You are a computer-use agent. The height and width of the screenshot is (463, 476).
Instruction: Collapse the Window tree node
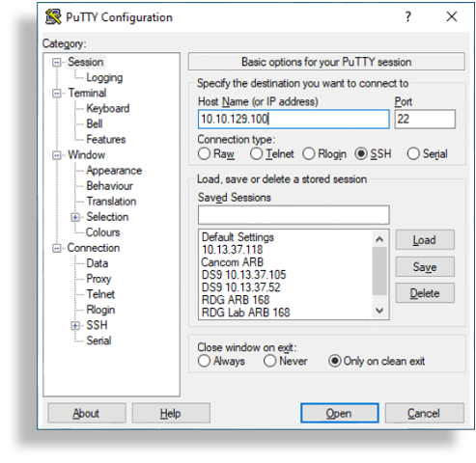[x=57, y=155]
